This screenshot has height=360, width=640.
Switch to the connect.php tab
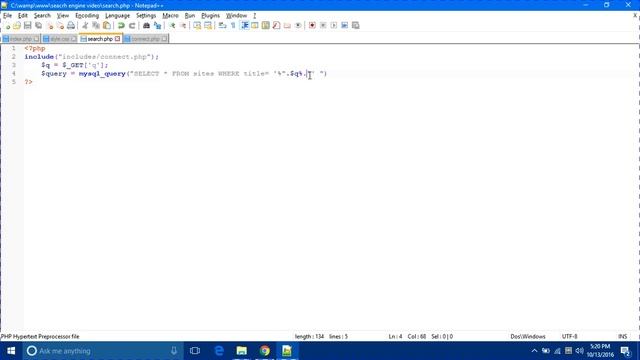click(x=146, y=39)
